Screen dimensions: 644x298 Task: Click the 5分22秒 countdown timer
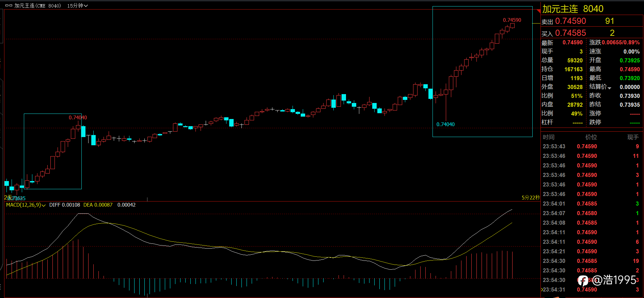[531, 198]
